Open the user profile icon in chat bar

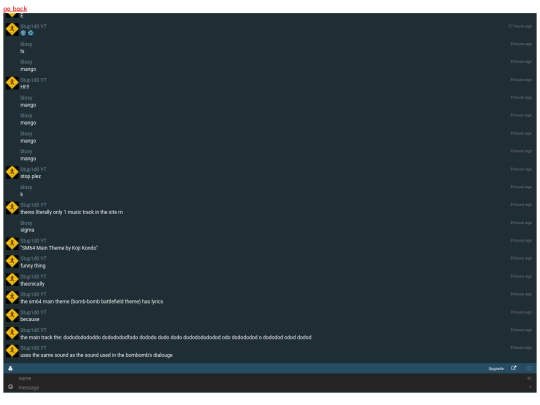pyautogui.click(x=10, y=368)
